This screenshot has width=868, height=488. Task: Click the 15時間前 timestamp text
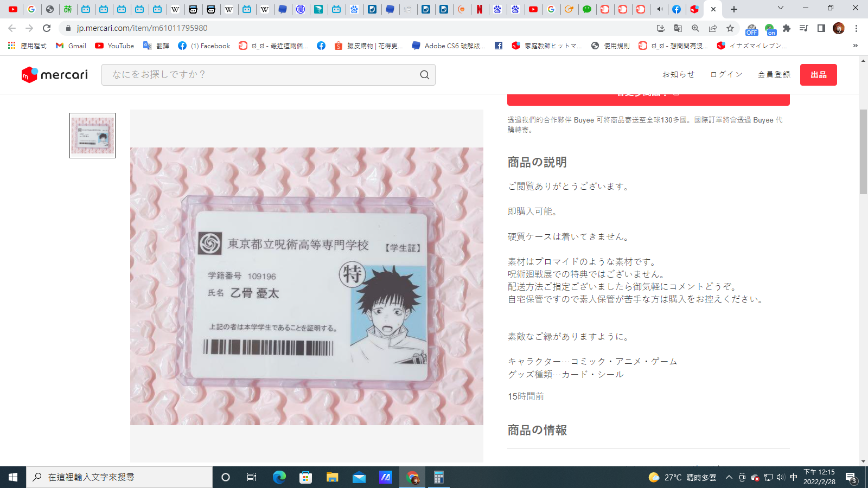(x=526, y=396)
